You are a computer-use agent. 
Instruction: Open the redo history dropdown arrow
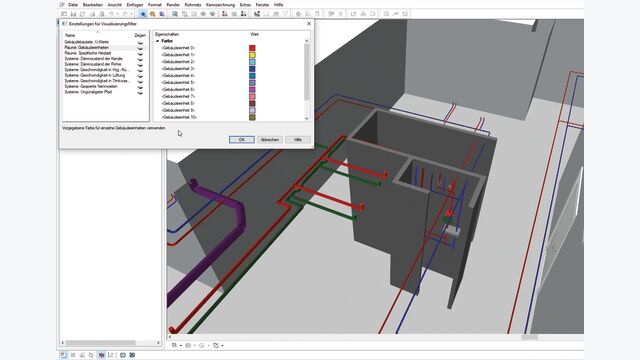pos(131,14)
